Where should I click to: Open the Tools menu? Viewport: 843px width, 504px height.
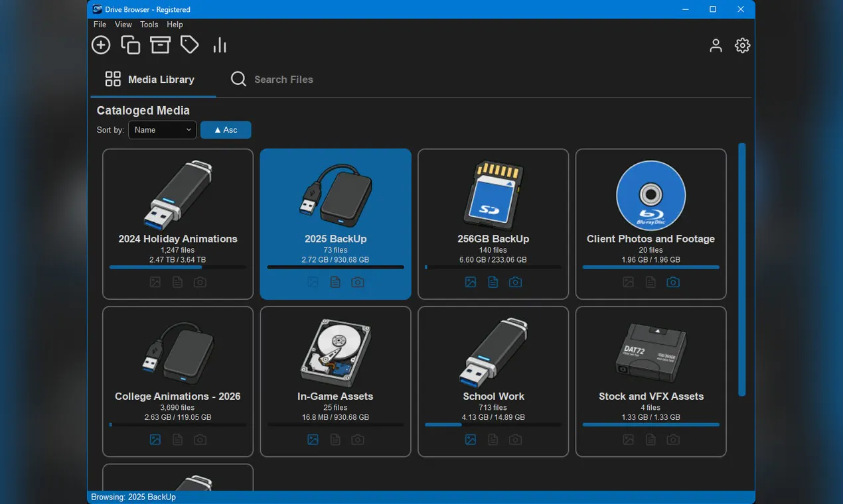click(149, 25)
